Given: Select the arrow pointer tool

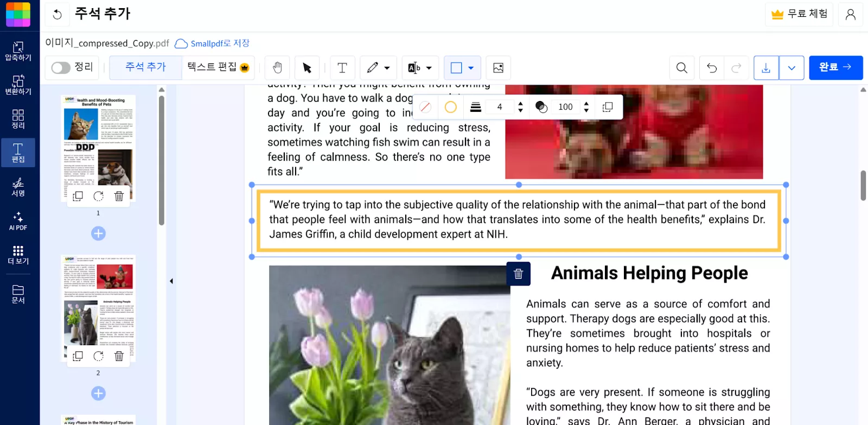Looking at the screenshot, I should click(x=307, y=68).
